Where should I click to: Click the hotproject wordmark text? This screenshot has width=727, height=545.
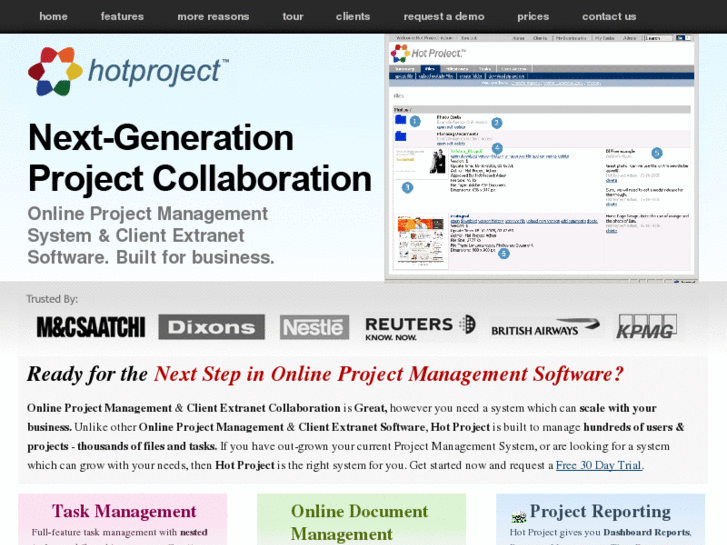click(158, 71)
